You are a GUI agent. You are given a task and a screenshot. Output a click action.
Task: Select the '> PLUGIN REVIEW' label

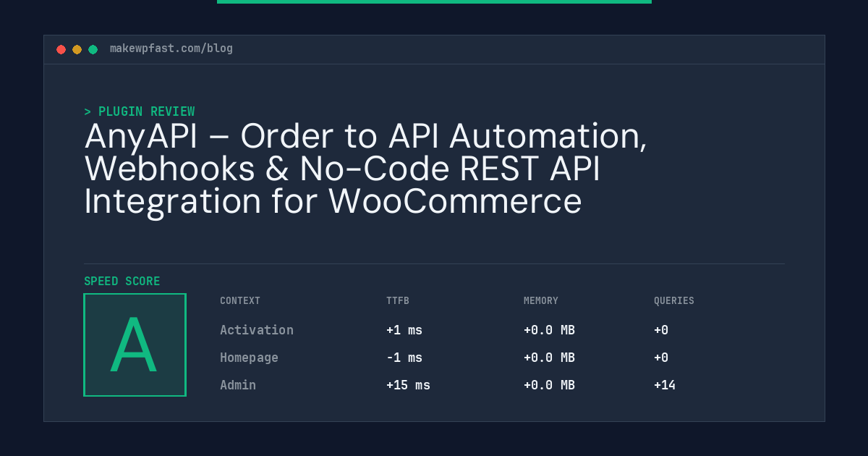pos(140,111)
